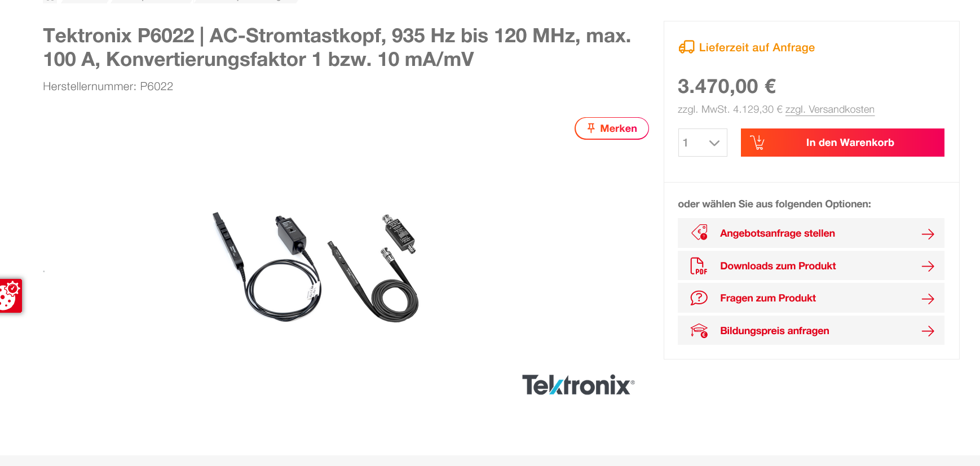The width and height of the screenshot is (980, 466).
Task: Click arrow next to Angebotsanfrage stellen
Action: (x=928, y=234)
